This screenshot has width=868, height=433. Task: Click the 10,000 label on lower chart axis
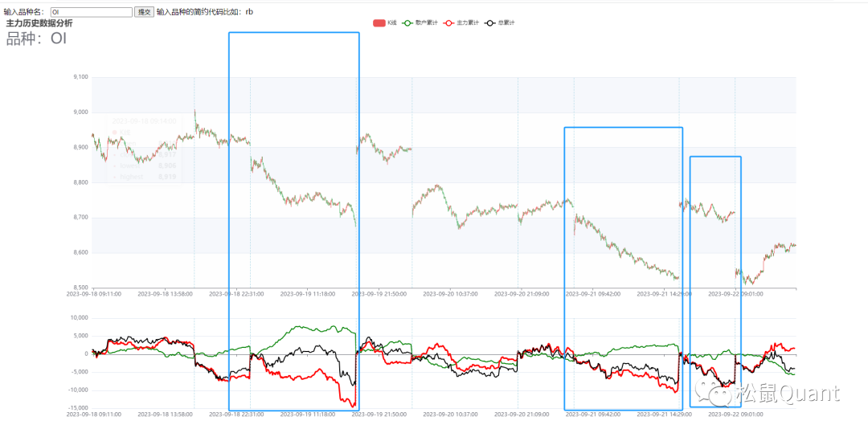(79, 318)
